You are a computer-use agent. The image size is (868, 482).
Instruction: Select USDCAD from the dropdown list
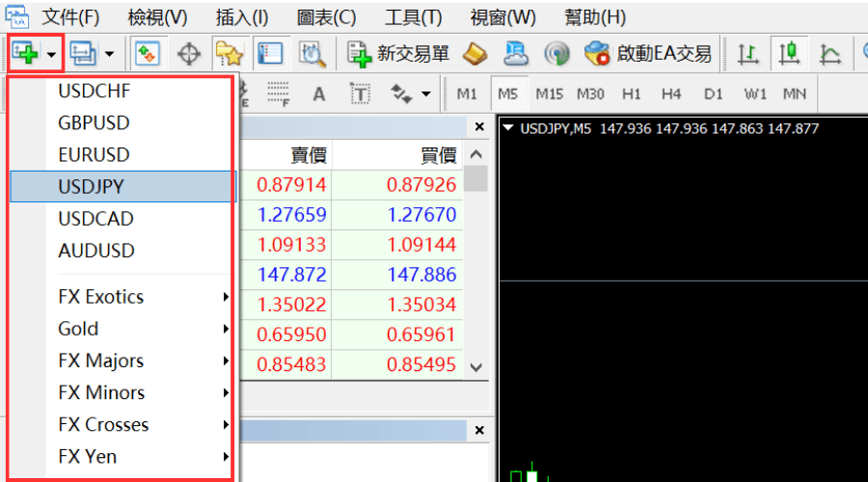tap(121, 219)
